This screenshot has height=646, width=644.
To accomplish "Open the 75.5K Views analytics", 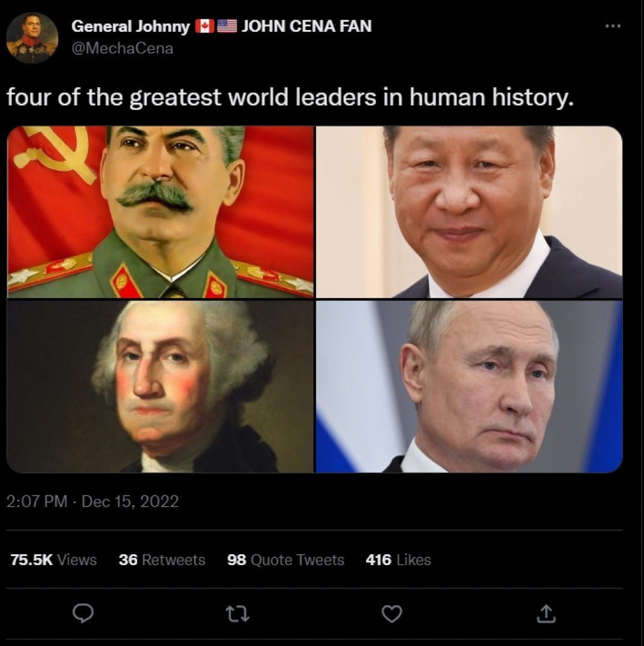I will click(53, 560).
